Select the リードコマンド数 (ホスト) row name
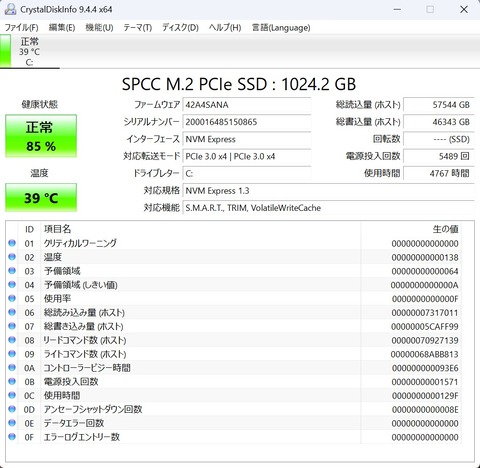480x468 pixels. (85, 340)
